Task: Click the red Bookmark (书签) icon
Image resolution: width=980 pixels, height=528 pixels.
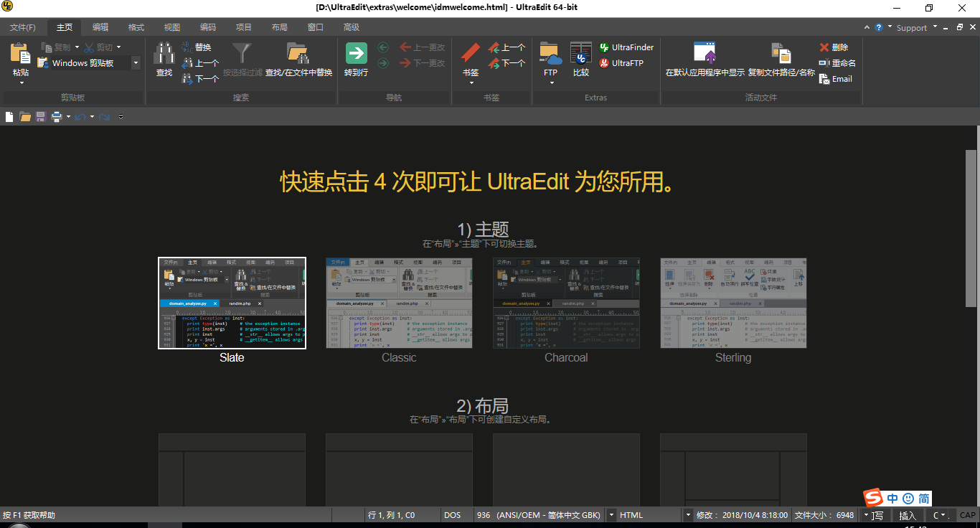Action: pos(470,54)
